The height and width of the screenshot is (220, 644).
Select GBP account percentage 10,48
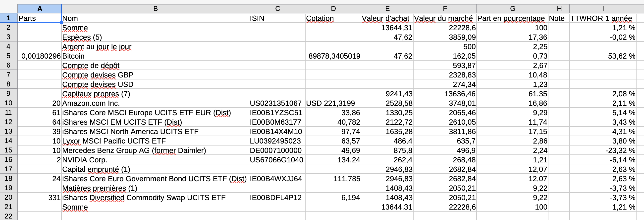pos(513,75)
